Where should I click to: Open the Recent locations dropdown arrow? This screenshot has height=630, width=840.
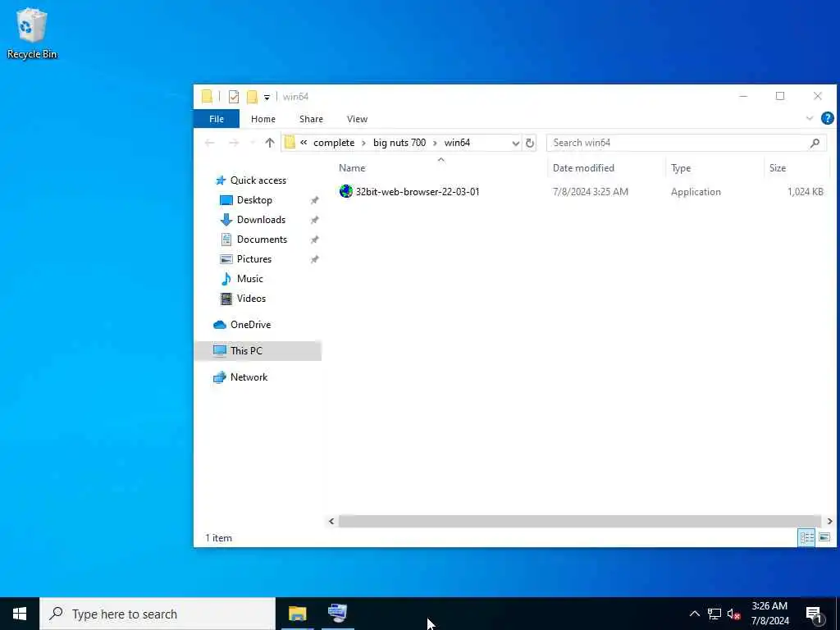[253, 143]
